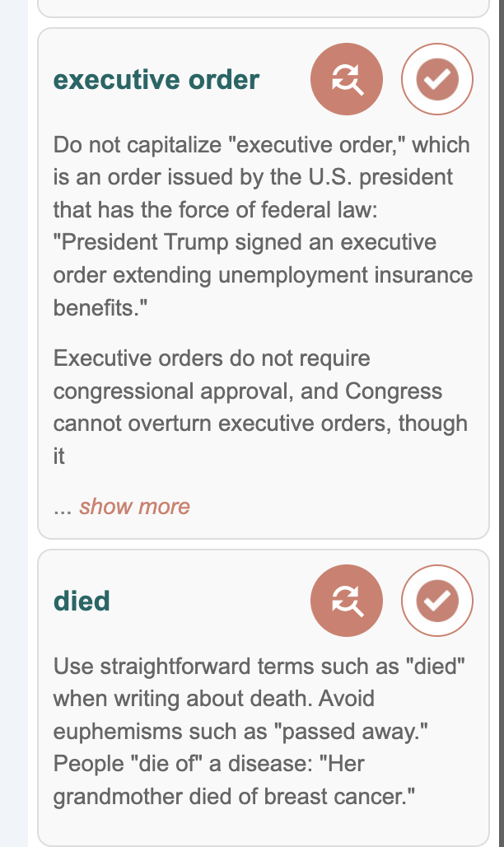Viewport: 504px width, 847px height.
Task: Click the "executive order" heading
Action: 156,80
